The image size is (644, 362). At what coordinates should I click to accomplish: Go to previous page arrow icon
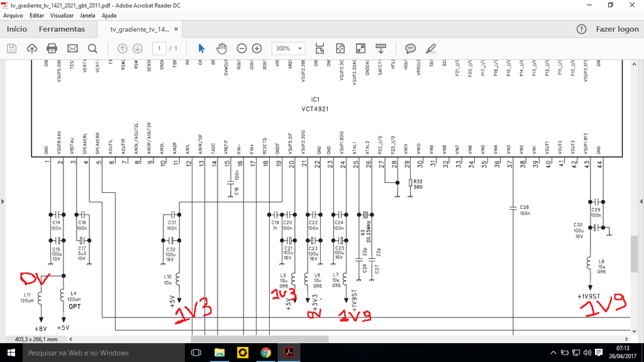[123, 48]
